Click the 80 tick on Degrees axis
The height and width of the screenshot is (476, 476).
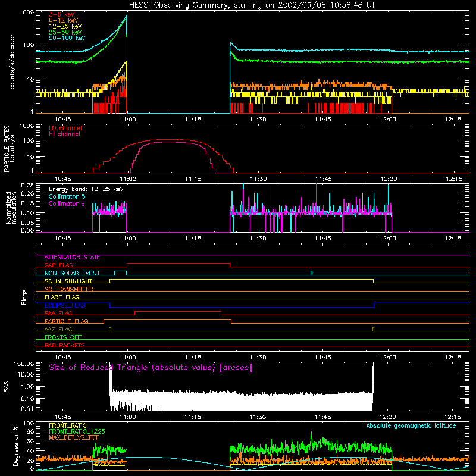click(x=30, y=431)
